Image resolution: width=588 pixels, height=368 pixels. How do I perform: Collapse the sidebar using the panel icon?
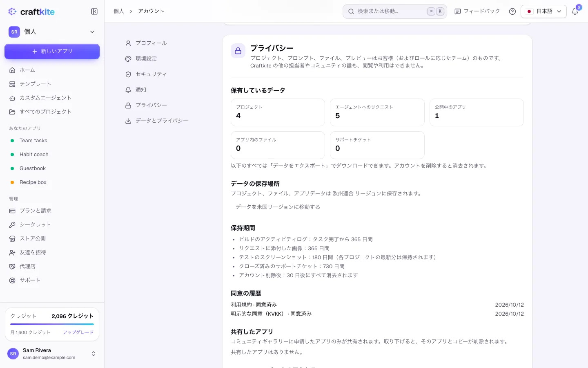point(94,11)
